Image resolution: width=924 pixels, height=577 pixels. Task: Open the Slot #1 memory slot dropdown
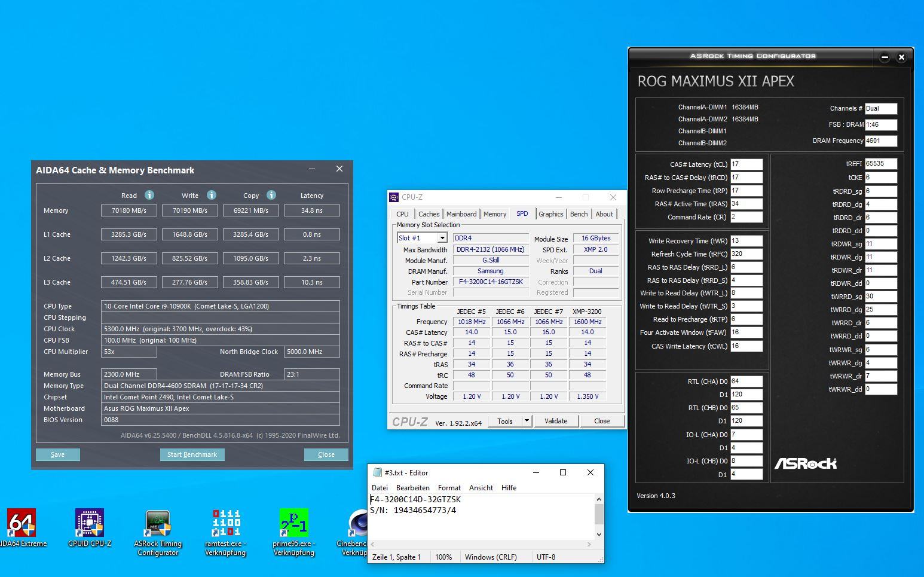tap(442, 238)
